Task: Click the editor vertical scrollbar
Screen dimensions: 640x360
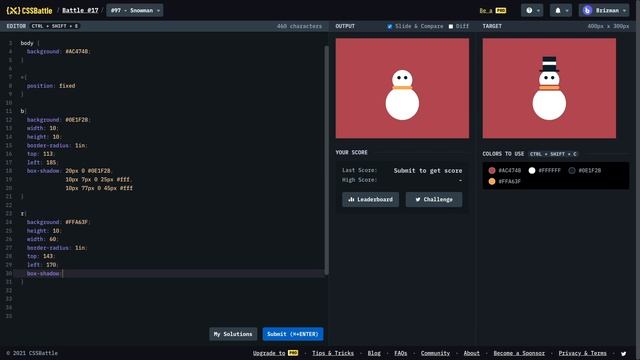Action: [326, 159]
